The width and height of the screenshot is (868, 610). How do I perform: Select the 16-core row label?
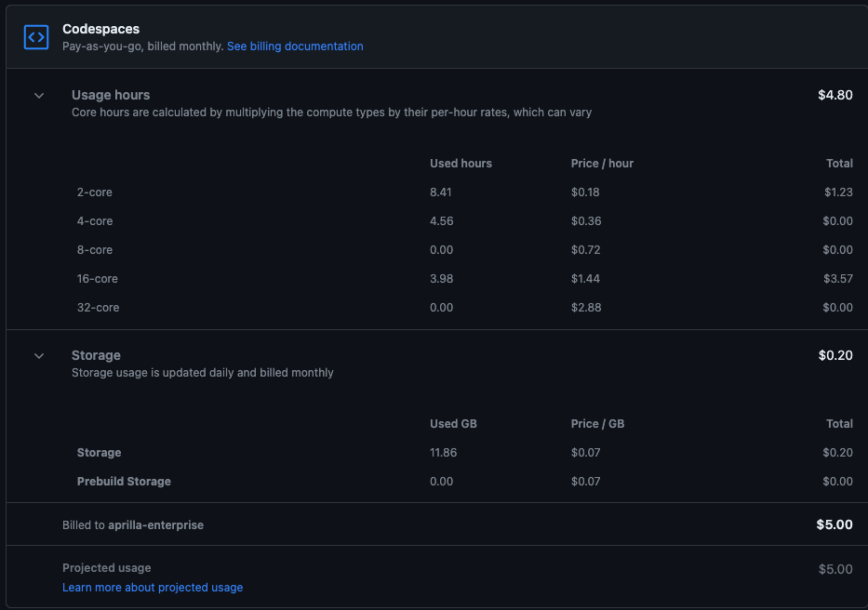98,279
